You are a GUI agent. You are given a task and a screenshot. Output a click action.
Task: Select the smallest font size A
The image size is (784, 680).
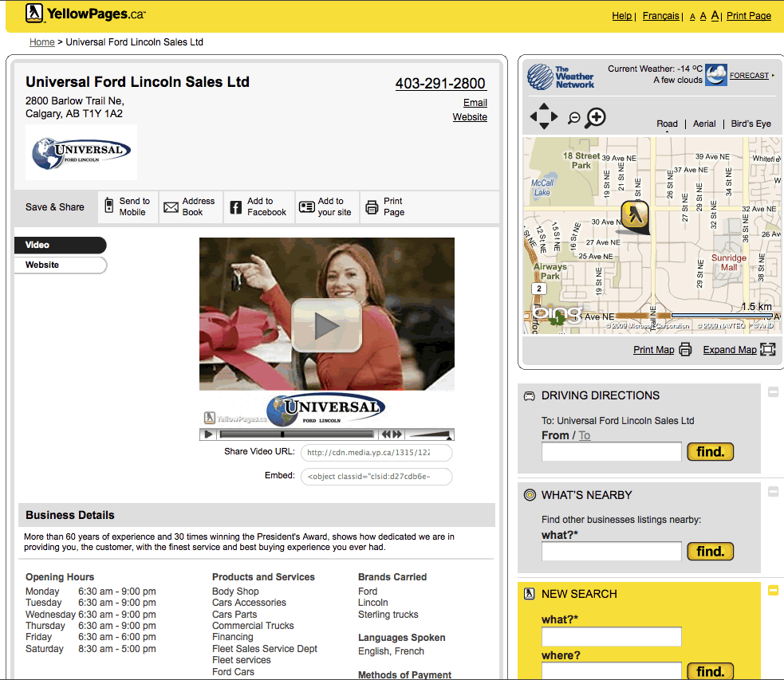coord(692,17)
